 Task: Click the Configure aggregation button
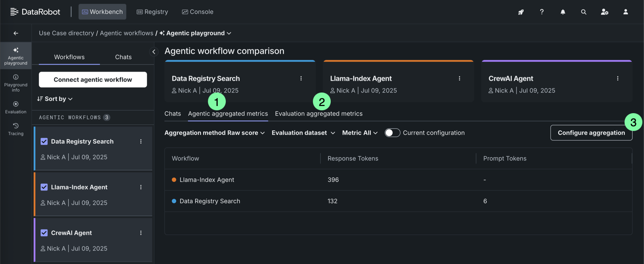coord(591,133)
